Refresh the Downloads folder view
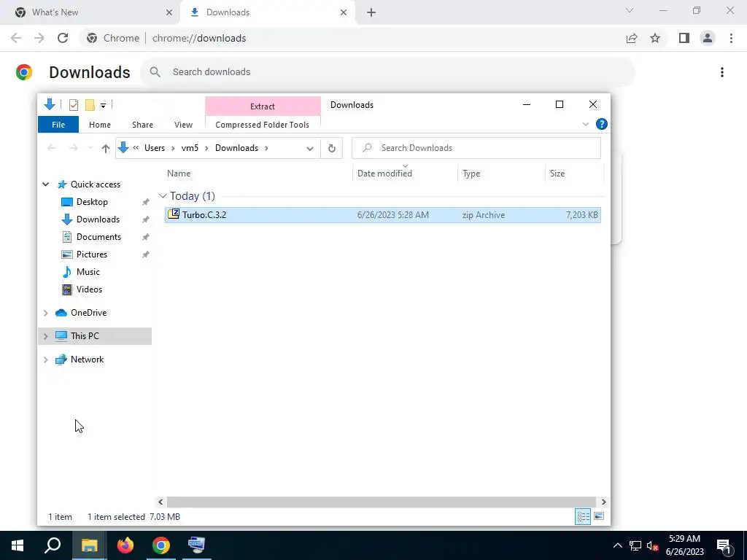Viewport: 747px width, 560px height. (x=332, y=149)
